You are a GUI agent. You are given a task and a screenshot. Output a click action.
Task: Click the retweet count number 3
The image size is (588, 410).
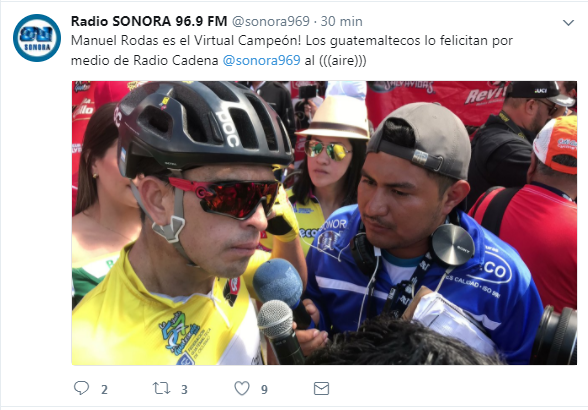[184, 390]
